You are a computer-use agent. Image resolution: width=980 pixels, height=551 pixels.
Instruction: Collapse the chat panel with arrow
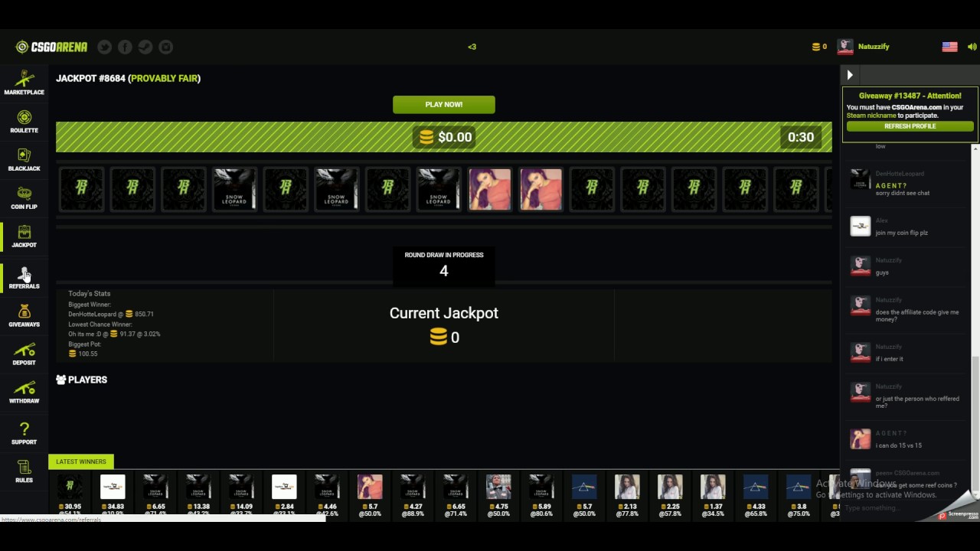click(850, 75)
